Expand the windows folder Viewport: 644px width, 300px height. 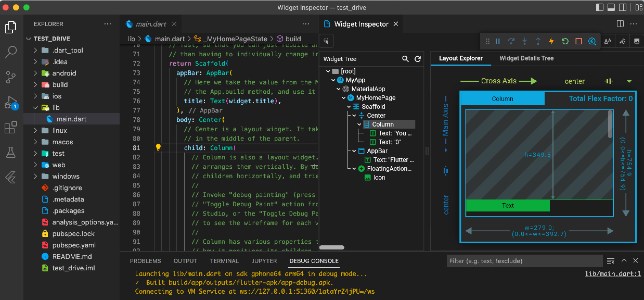pos(35,177)
